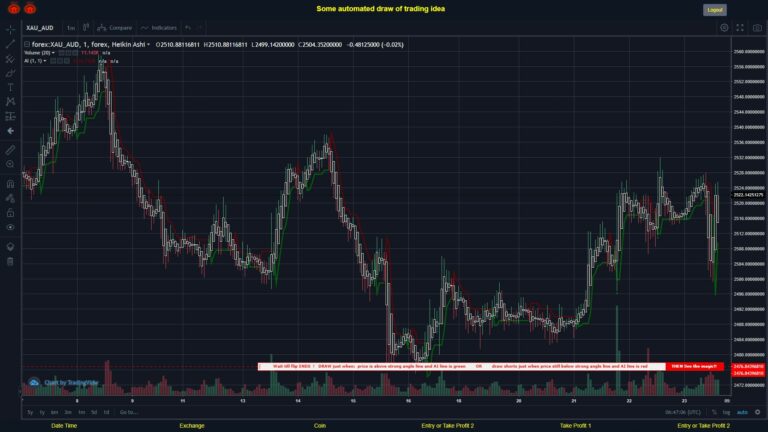Toggle magnet mode in left toolbar
768x432 pixels.
click(10, 184)
